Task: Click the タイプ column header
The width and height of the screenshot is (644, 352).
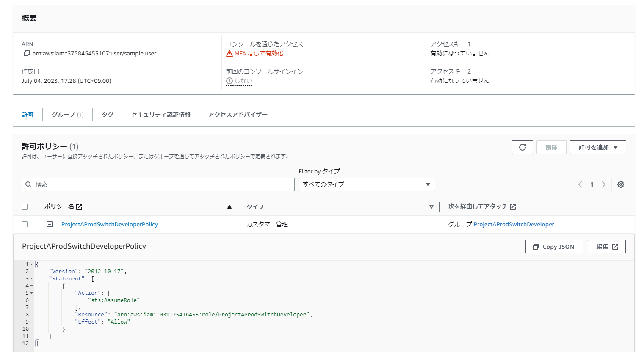Action: (x=255, y=207)
